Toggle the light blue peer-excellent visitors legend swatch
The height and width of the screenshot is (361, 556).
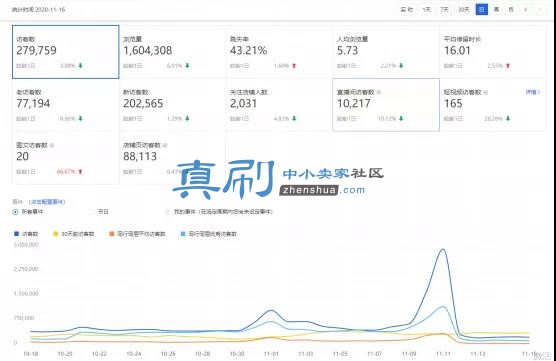(183, 234)
